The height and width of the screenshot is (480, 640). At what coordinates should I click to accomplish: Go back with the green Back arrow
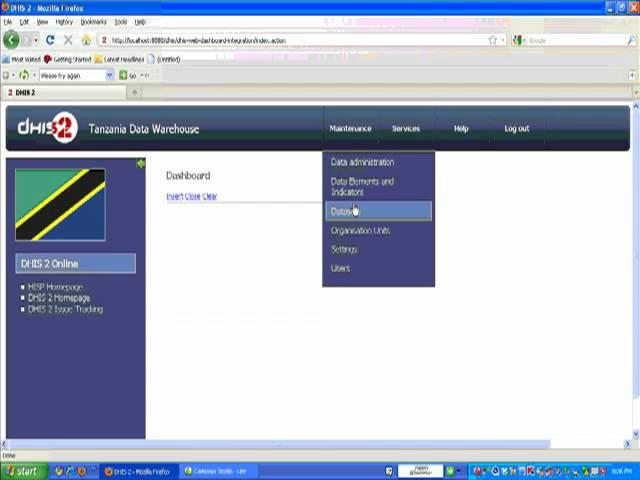pyautogui.click(x=11, y=40)
